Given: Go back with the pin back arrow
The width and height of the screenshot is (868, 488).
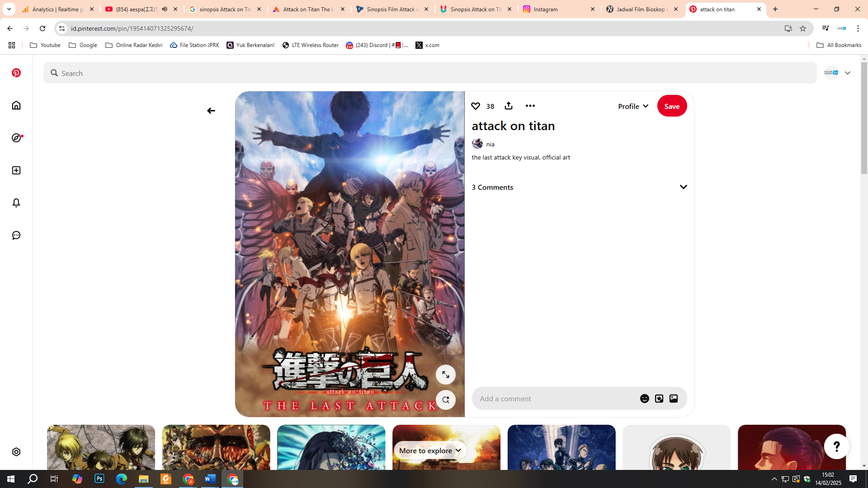Looking at the screenshot, I should point(211,111).
